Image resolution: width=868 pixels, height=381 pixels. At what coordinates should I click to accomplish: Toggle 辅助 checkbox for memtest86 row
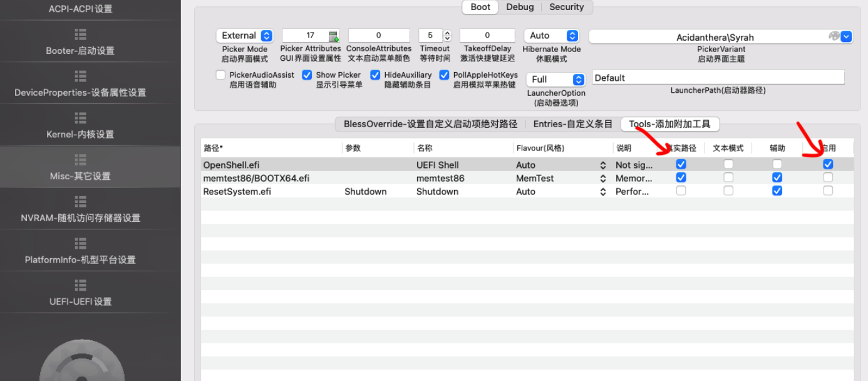pyautogui.click(x=777, y=177)
